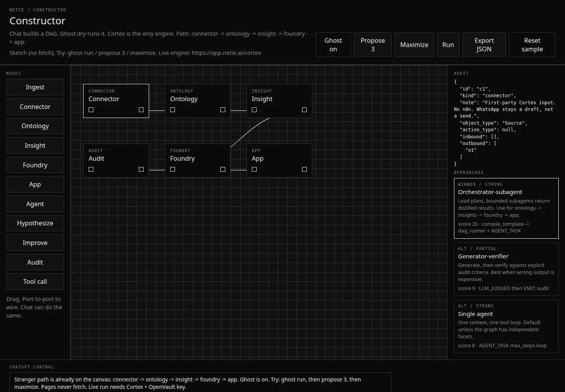565x392 pixels.
Task: Add an Ontology node from palette
Action: (35, 126)
